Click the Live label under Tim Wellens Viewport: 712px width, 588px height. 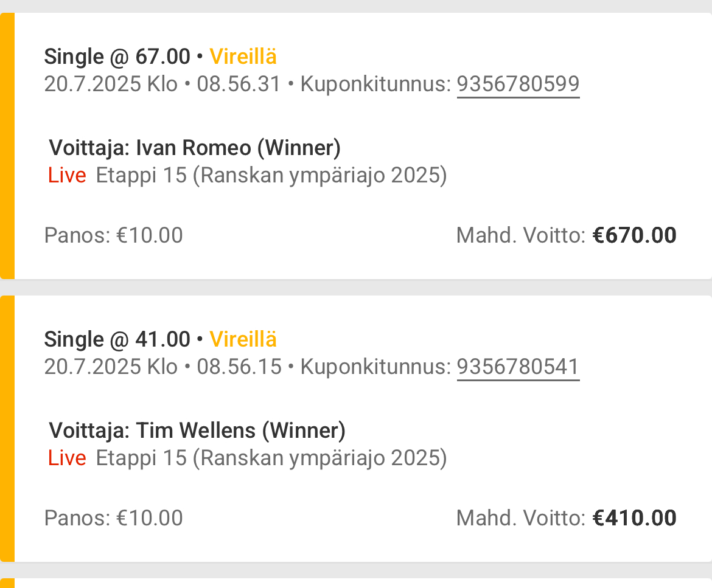tap(67, 458)
